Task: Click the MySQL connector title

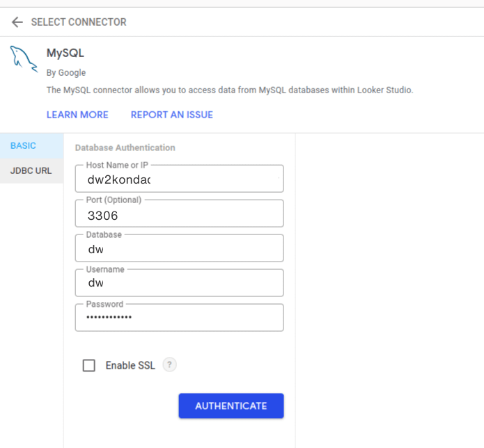Action: [x=65, y=54]
